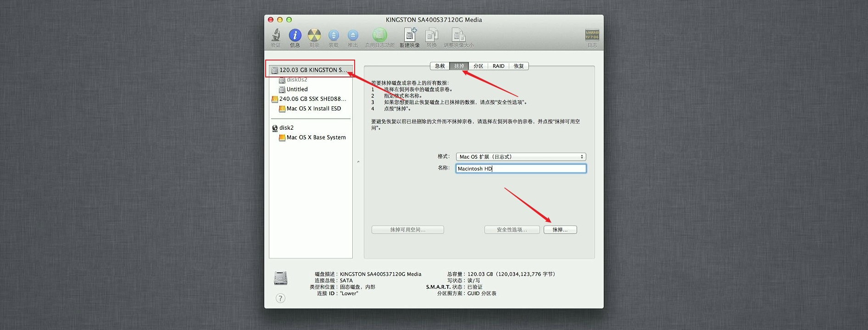This screenshot has width=868, height=330.
Task: Open the RAID tab
Action: 498,66
